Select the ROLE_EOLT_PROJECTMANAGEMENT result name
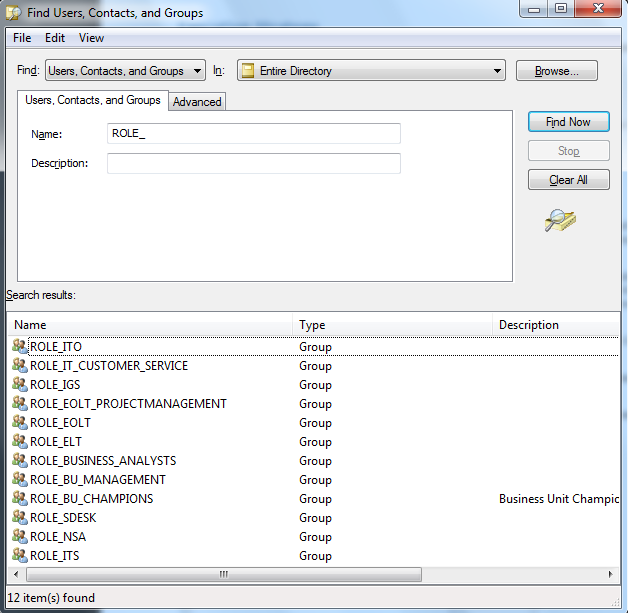This screenshot has width=628, height=613. tap(128, 404)
